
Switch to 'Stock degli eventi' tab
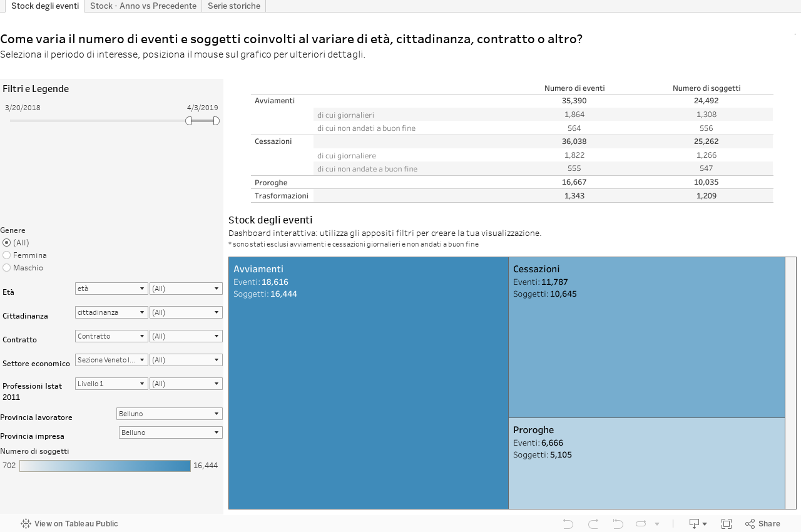[45, 6]
